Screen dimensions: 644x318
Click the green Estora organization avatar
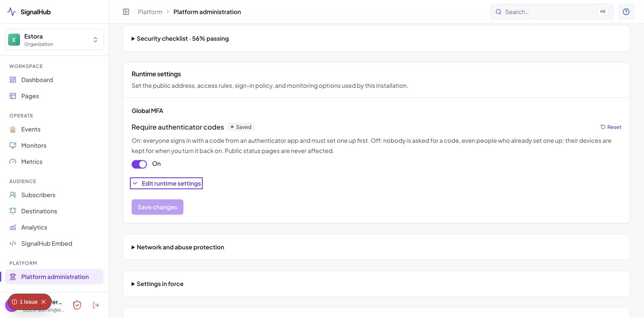point(14,40)
